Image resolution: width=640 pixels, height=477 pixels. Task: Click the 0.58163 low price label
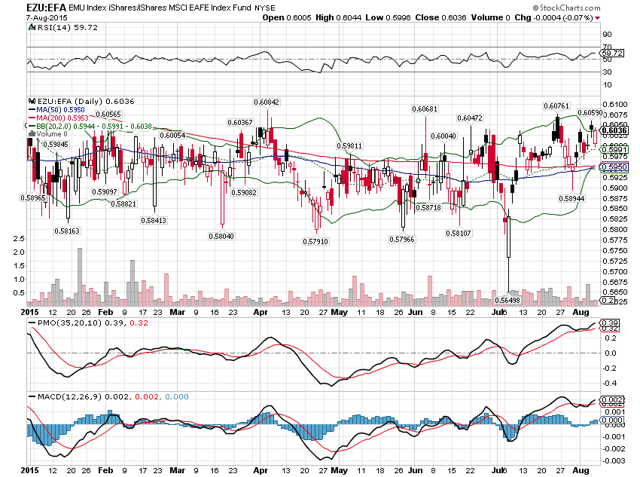67,231
